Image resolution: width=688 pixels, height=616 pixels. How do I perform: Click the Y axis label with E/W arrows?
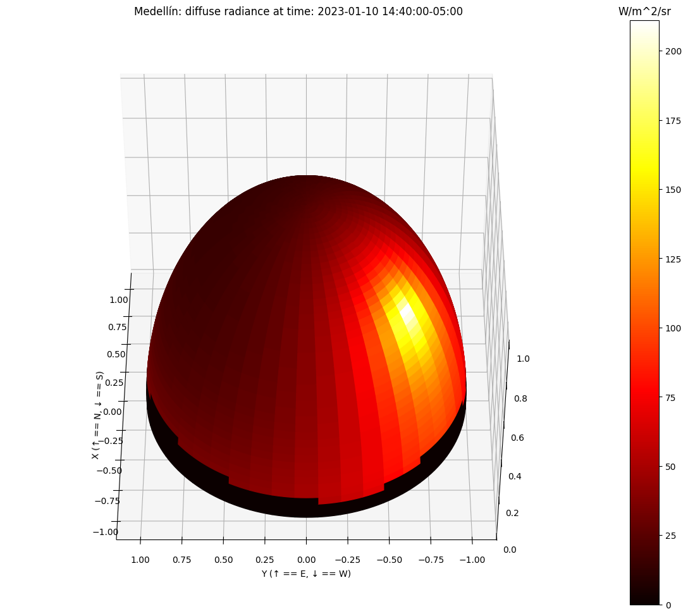click(306, 574)
